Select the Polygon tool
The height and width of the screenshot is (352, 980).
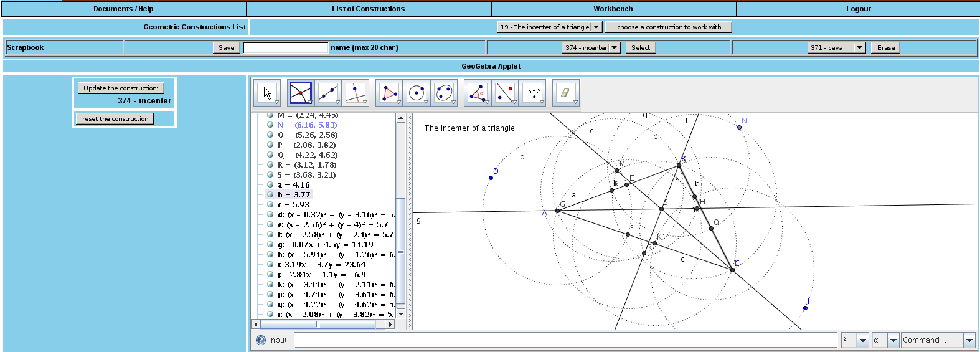click(x=389, y=93)
